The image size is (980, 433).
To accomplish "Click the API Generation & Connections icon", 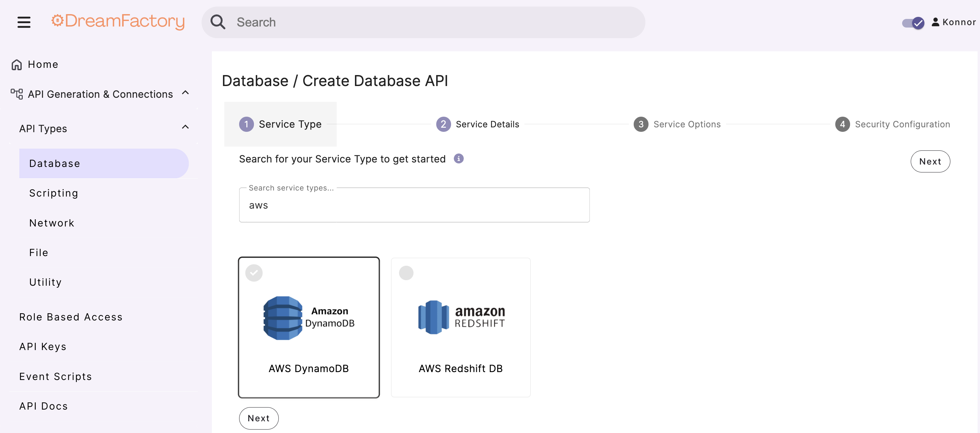I will click(x=17, y=94).
